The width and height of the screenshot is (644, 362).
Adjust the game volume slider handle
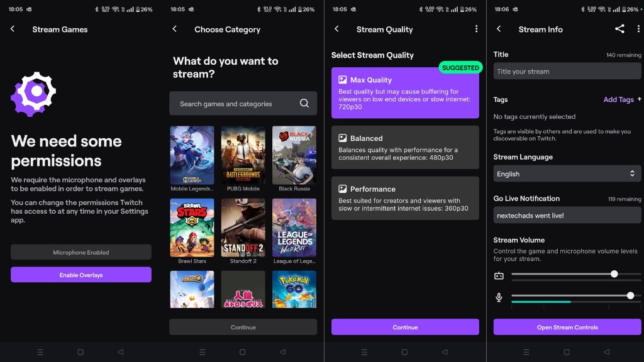pyautogui.click(x=614, y=274)
